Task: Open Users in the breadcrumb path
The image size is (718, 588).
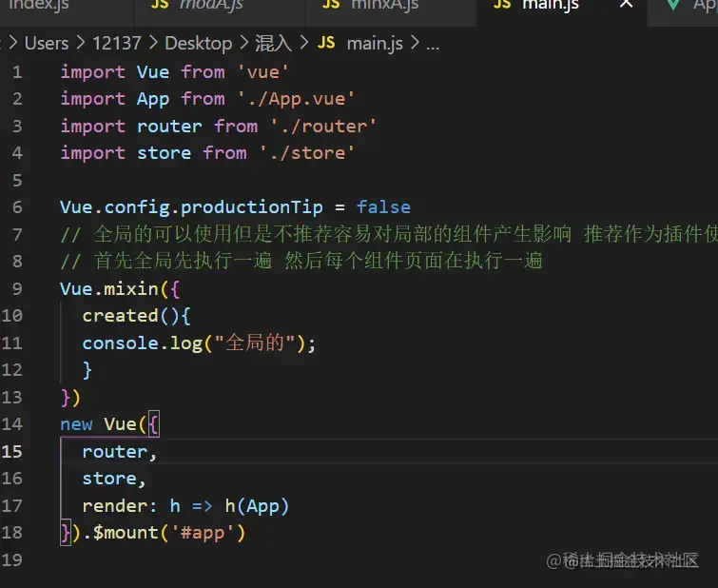Action: 47,44
